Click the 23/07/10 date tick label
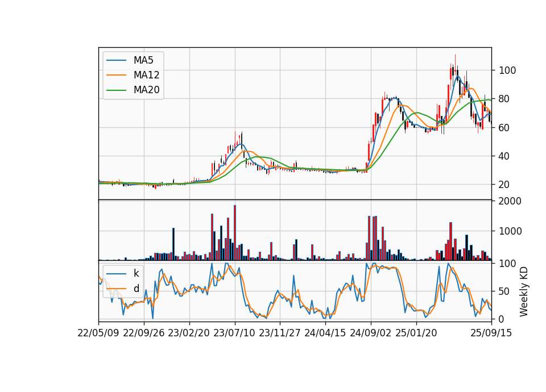This screenshot has height=392, width=546. pyautogui.click(x=234, y=333)
